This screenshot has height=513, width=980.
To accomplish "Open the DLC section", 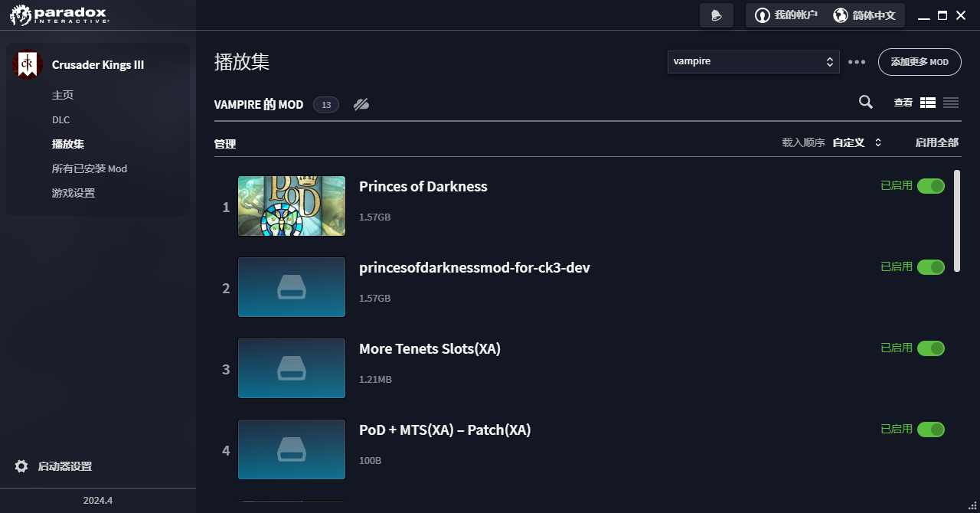I will [60, 119].
